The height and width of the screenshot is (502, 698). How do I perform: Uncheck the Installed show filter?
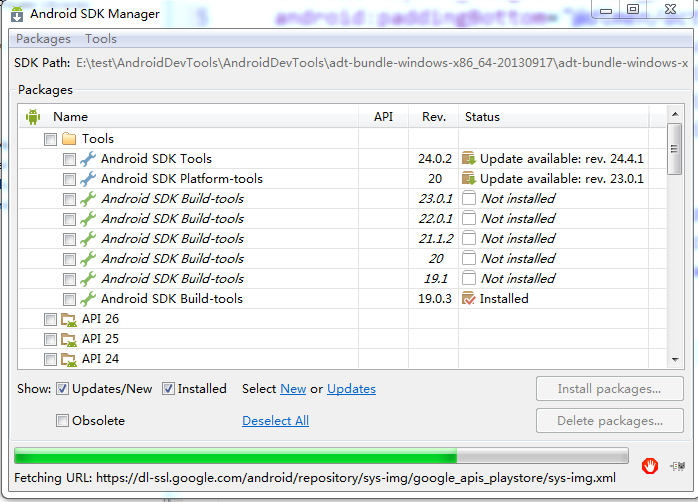pyautogui.click(x=168, y=389)
